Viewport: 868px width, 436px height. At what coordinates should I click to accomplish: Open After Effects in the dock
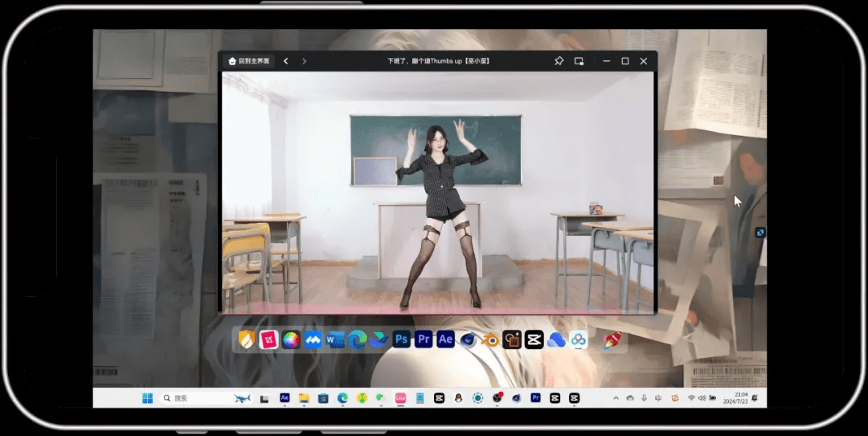pyautogui.click(x=445, y=339)
